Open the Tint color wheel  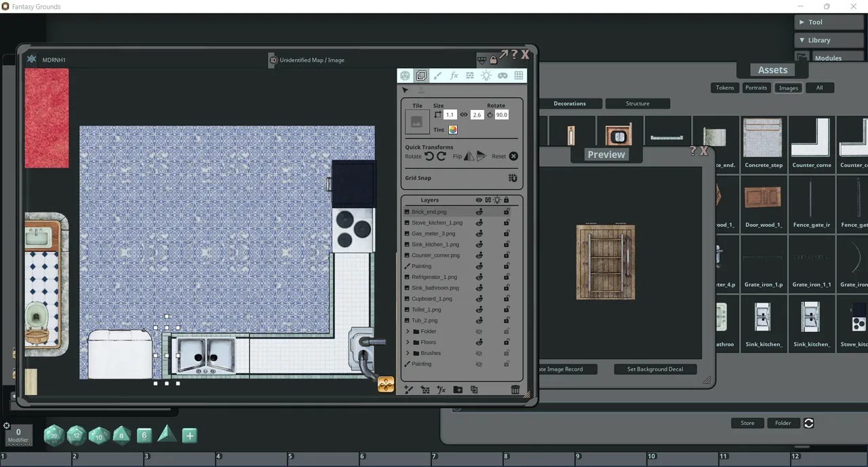pos(452,130)
